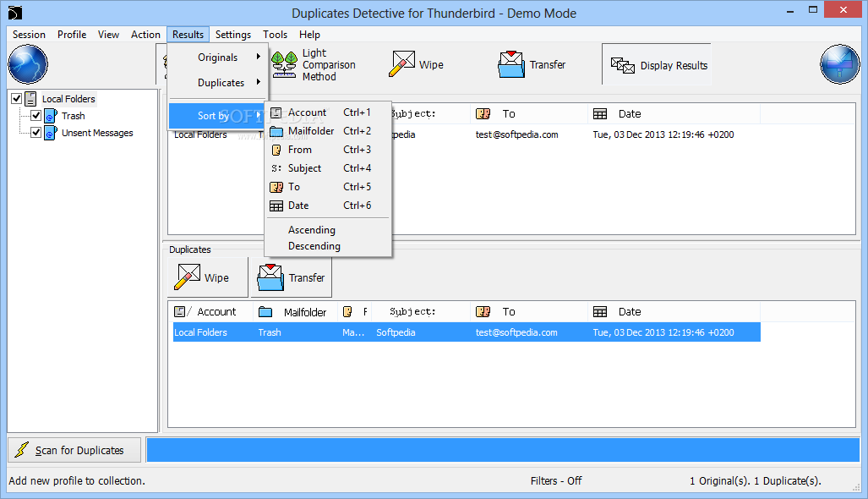868x499 pixels.
Task: Click the Display Results button label
Action: (x=674, y=66)
